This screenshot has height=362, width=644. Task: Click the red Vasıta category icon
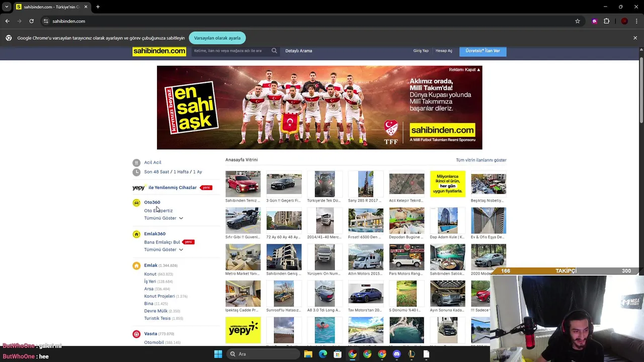[136, 334]
